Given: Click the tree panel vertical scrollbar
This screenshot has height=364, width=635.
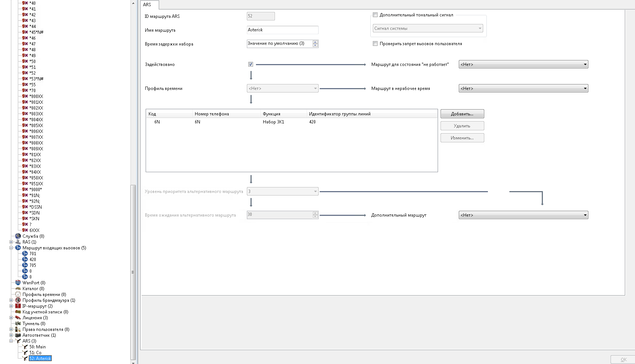Looking at the screenshot, I should click(x=133, y=273).
